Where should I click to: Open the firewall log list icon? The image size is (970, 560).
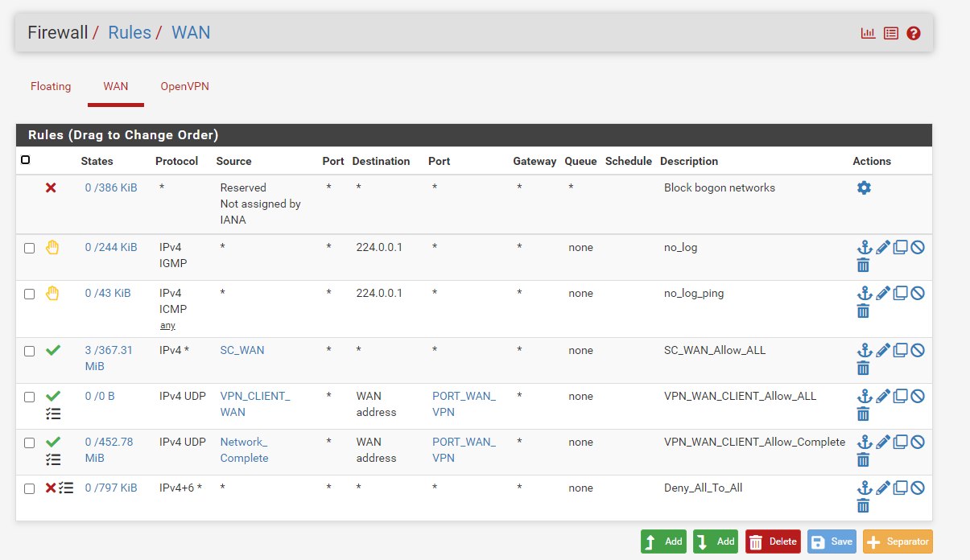point(891,33)
